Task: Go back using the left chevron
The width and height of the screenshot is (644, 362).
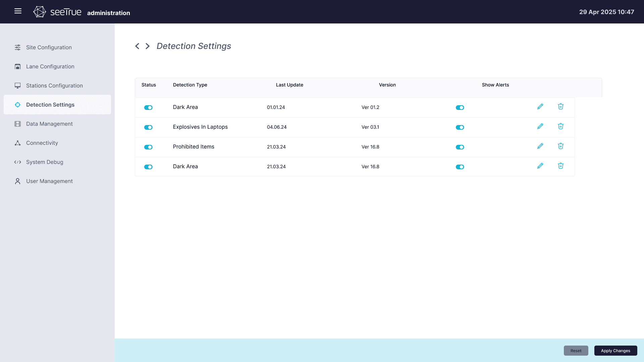Action: pyautogui.click(x=137, y=46)
